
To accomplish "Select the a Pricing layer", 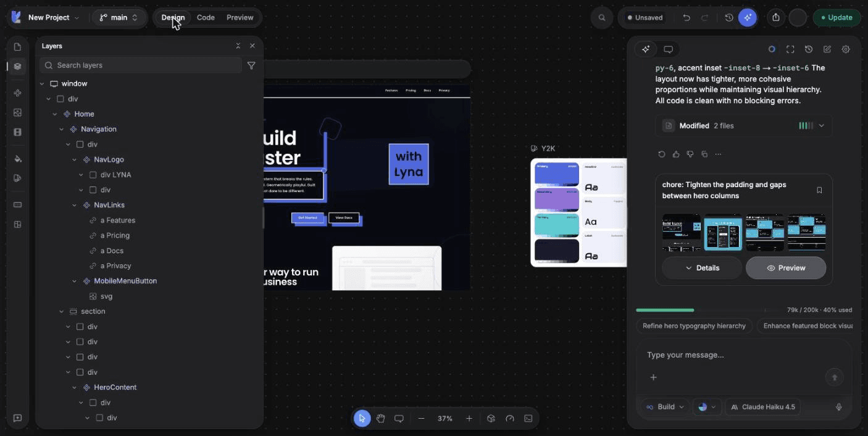I will [115, 235].
